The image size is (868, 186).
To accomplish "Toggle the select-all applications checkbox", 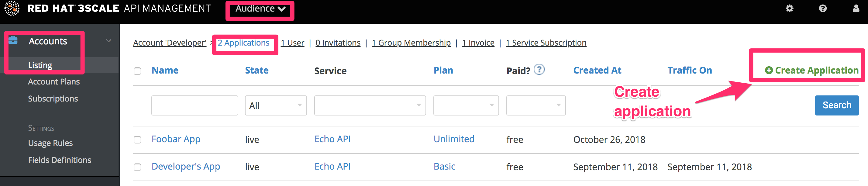I will pyautogui.click(x=137, y=71).
